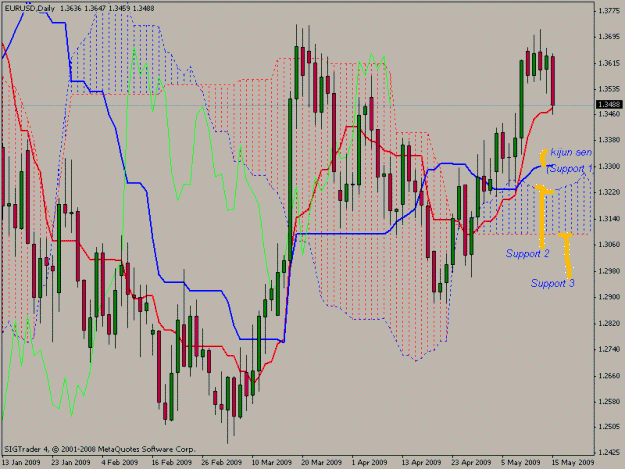Click the '4 Feb 2009' date label
625x469 pixels.
click(120, 462)
